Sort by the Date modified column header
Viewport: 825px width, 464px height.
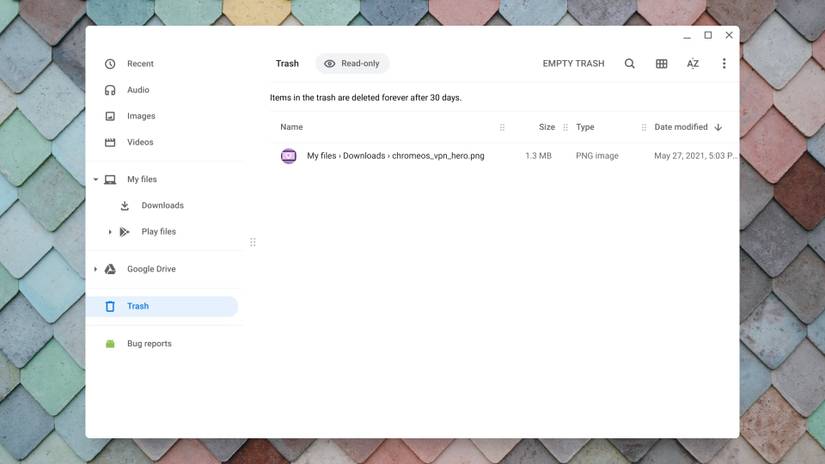[x=681, y=127]
